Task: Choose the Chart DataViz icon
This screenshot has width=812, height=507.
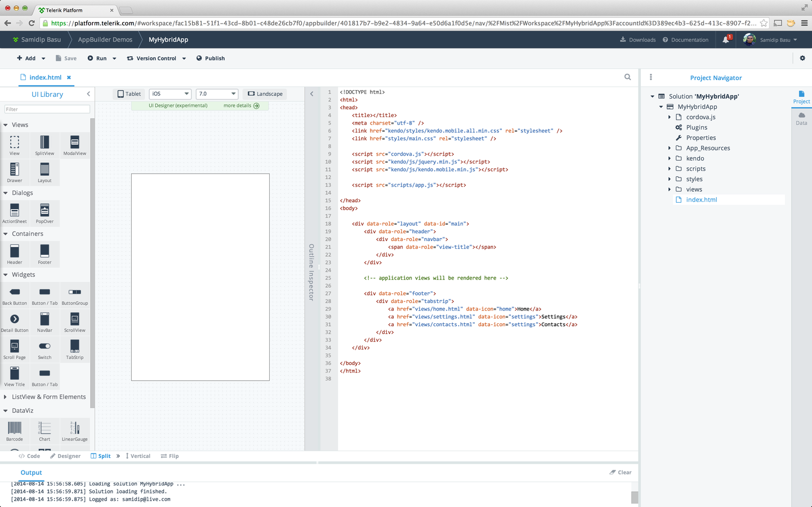Action: 44,428
